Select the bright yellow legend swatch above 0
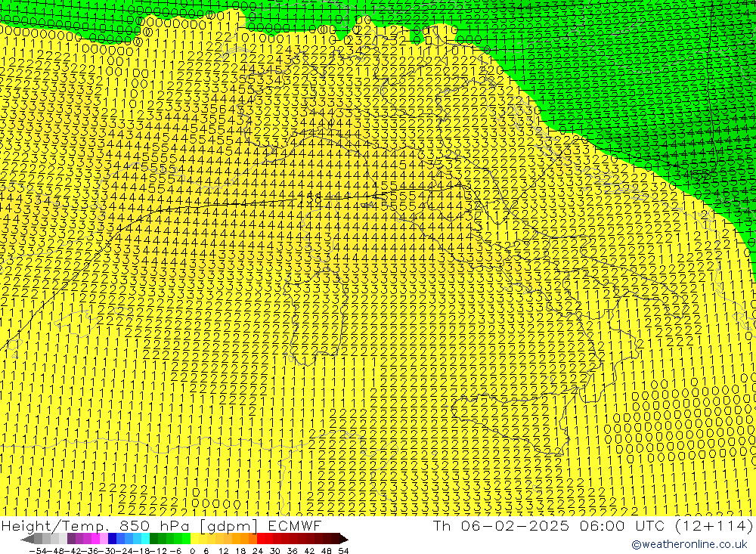The width and height of the screenshot is (756, 554). click(195, 539)
